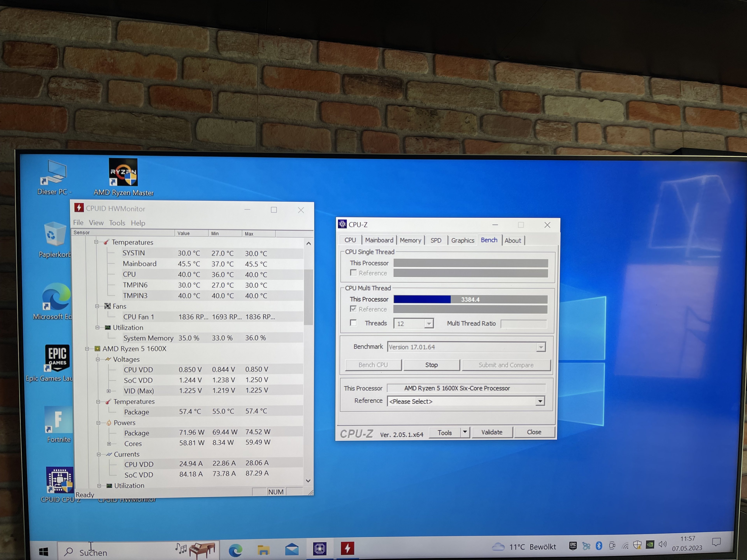Tick the Threads checkbox
The image size is (747, 560).
click(x=353, y=323)
